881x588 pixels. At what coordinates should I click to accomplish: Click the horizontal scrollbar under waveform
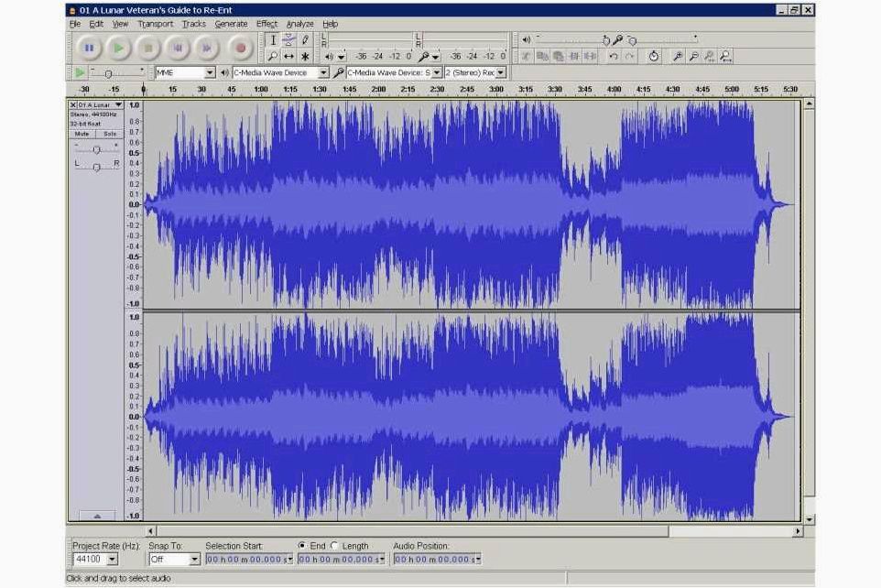coord(412,530)
